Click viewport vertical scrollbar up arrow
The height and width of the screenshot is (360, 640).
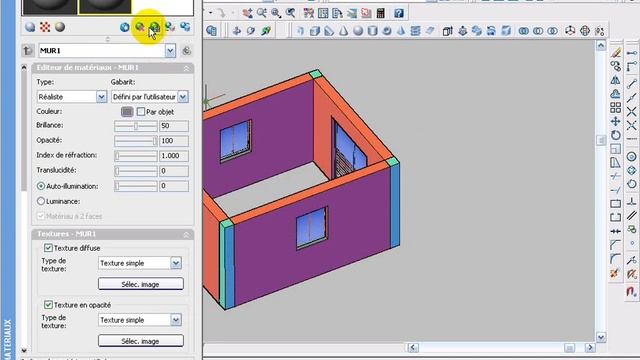coord(601,46)
